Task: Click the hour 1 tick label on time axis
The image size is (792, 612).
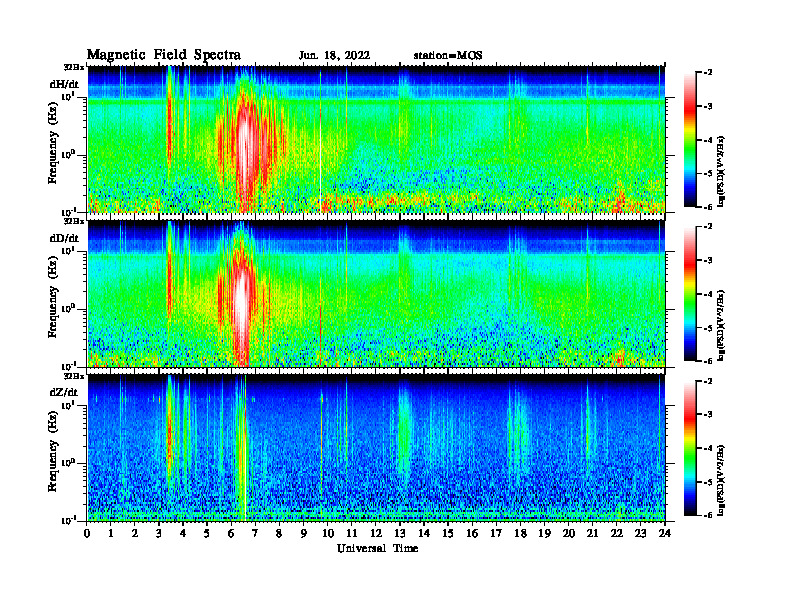Action: (x=111, y=534)
